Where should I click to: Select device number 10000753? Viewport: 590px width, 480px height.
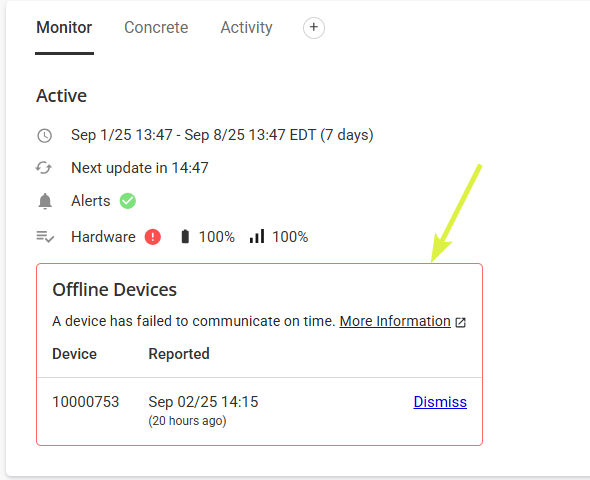tap(86, 402)
